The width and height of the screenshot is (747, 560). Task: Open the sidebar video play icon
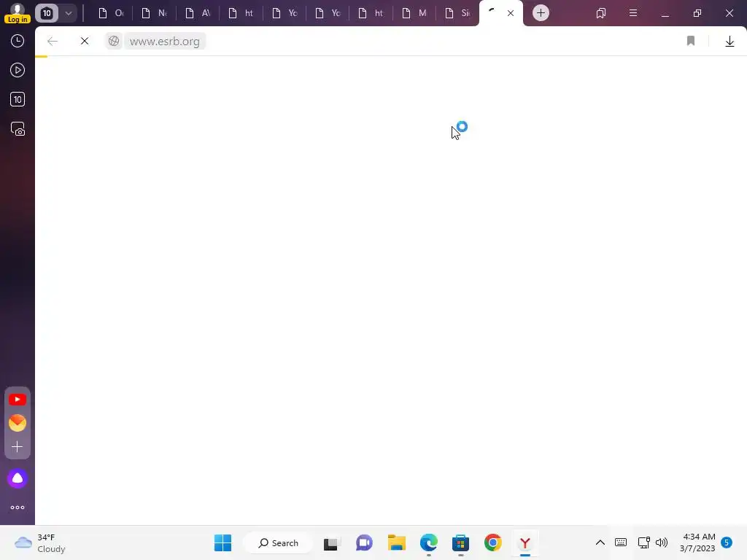click(x=18, y=71)
